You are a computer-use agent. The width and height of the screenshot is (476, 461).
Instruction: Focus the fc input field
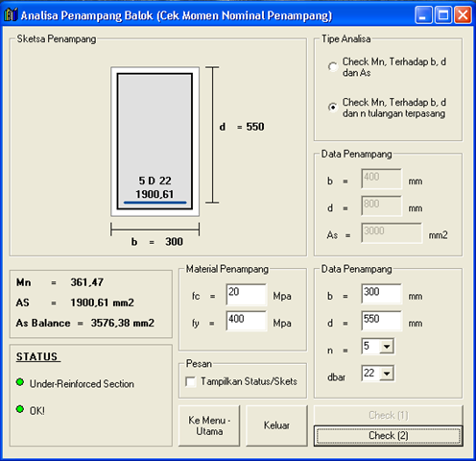coord(246,294)
